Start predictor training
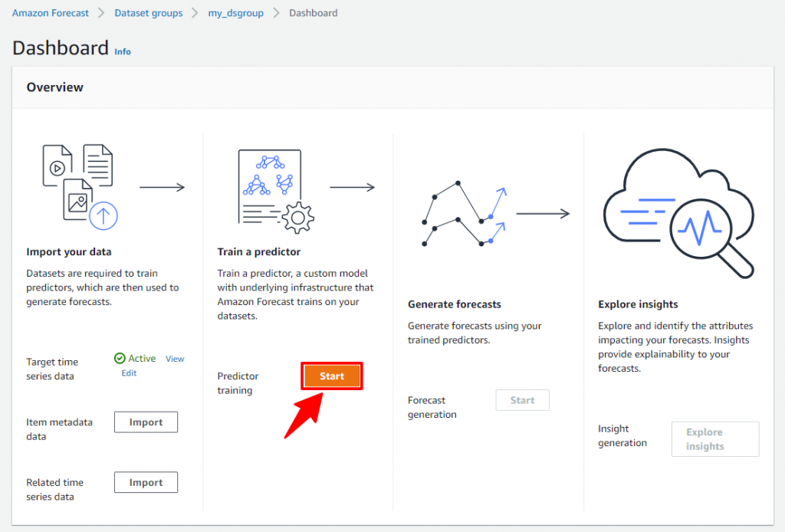This screenshot has width=785, height=532. click(332, 376)
